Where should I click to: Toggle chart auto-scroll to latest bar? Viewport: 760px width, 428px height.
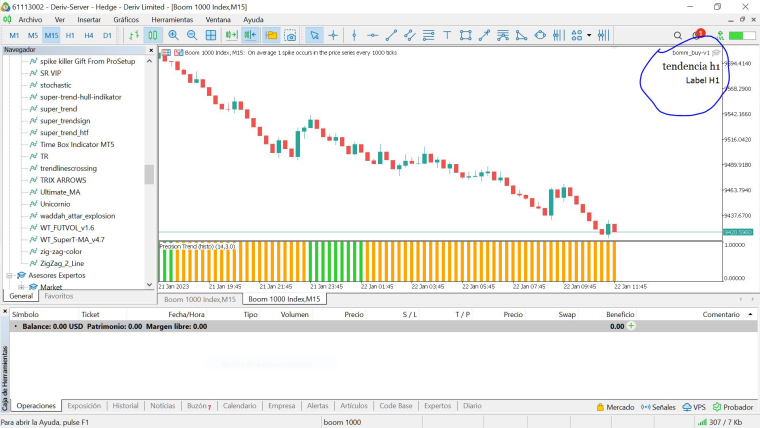point(231,35)
